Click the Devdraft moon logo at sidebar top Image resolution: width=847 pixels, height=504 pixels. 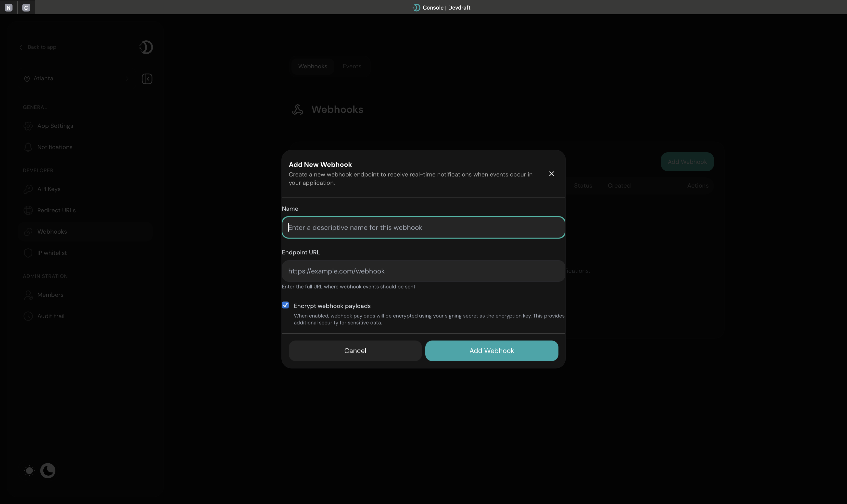[146, 47]
